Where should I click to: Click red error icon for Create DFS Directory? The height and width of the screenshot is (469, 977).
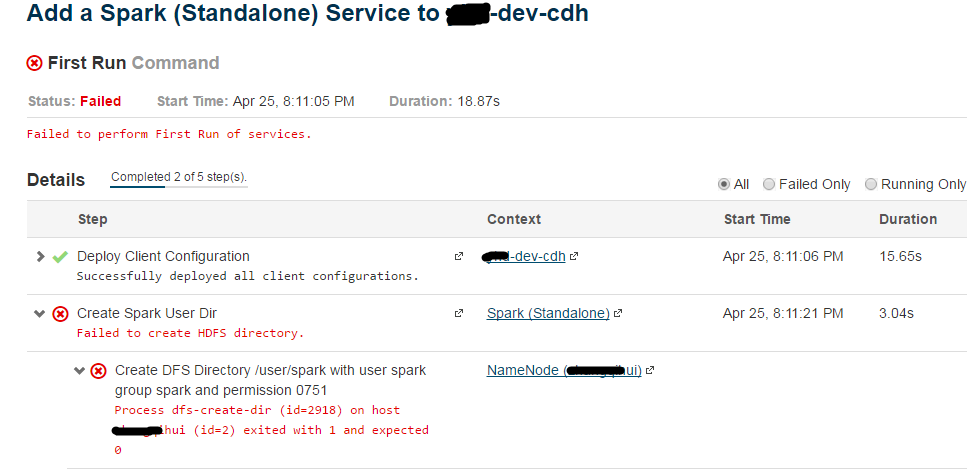click(98, 371)
